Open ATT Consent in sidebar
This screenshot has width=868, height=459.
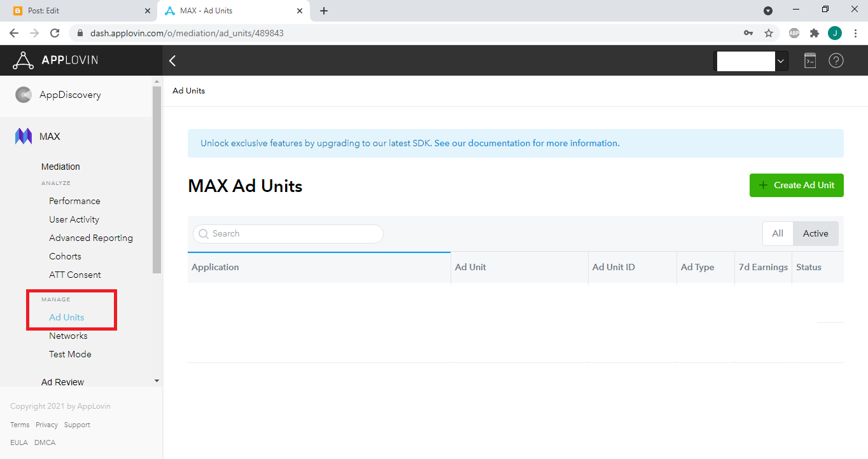click(75, 275)
